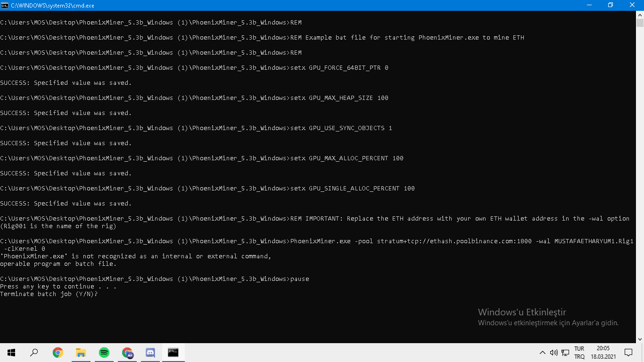Open the Windows Start menu
644x362 pixels.
[11, 353]
